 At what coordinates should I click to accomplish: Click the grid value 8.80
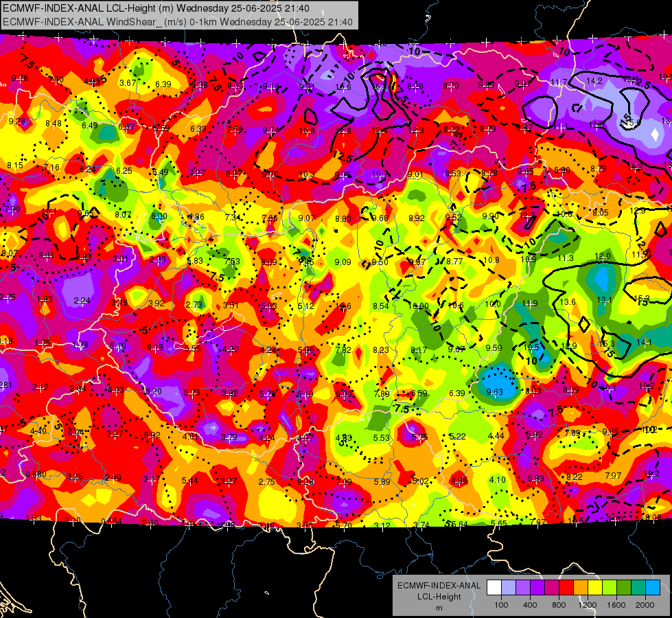tap(343, 219)
